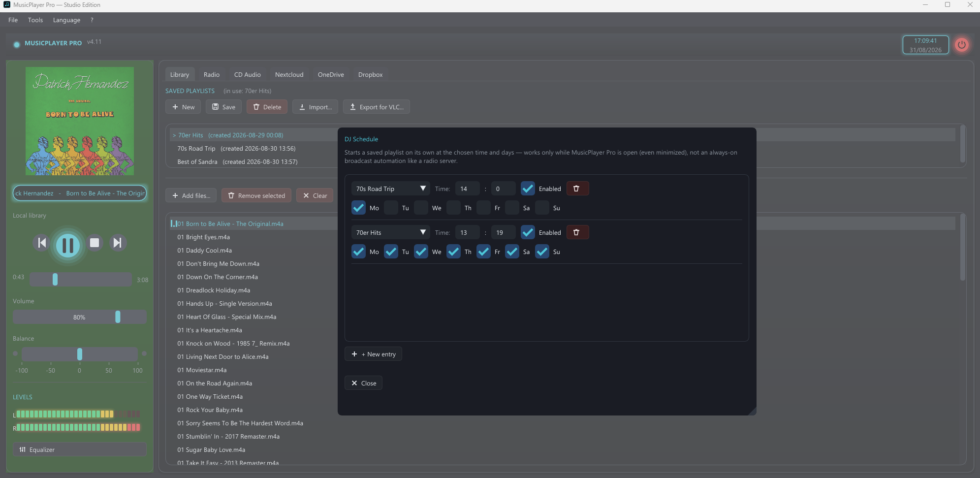Disable the 70s Road Trip schedule entry
Viewport: 980px width, 478px height.
(x=528, y=189)
